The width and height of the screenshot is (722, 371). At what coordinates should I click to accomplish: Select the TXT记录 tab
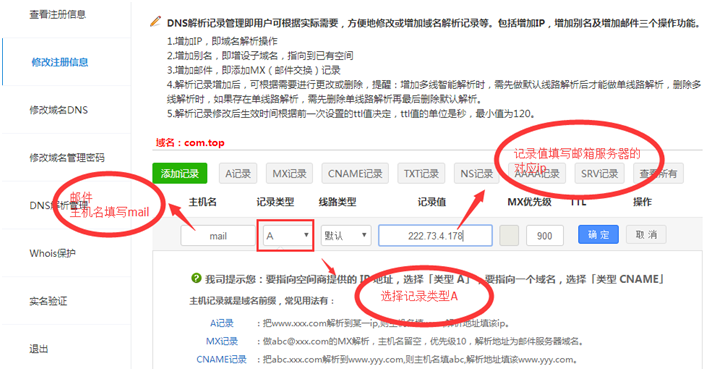click(421, 174)
